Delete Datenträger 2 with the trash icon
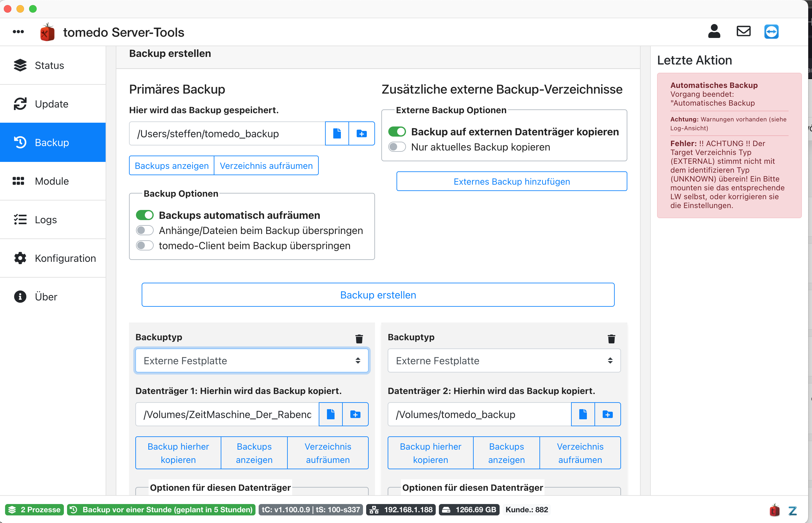812x523 pixels. 611,339
